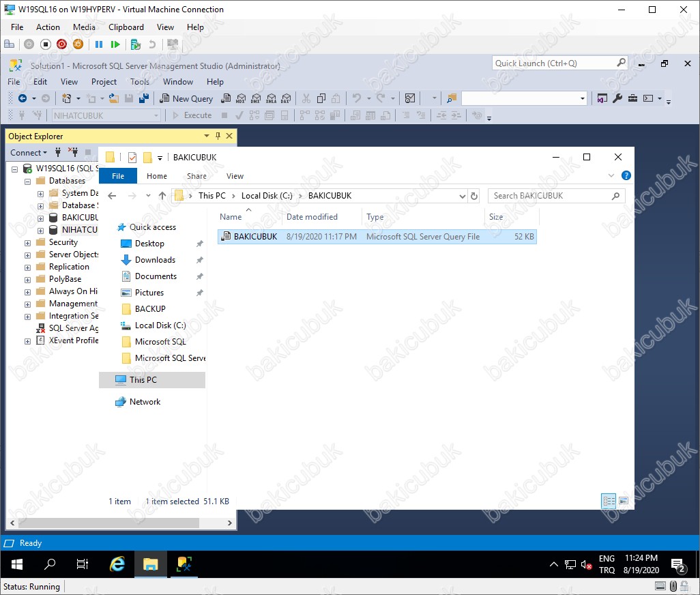
Task: Expand the XEvent Profiler node
Action: [28, 341]
